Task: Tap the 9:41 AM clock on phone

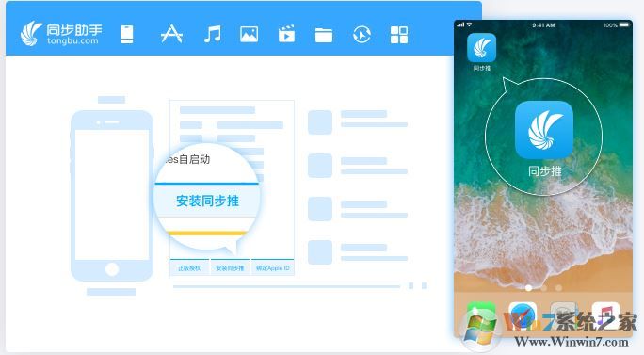Action: (x=543, y=25)
